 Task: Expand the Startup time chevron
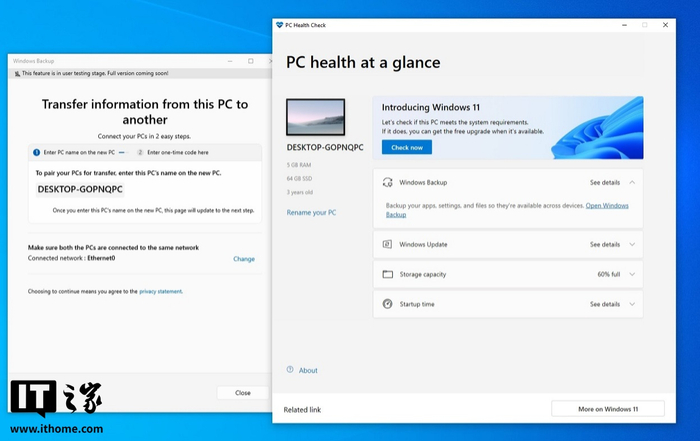[632, 304]
